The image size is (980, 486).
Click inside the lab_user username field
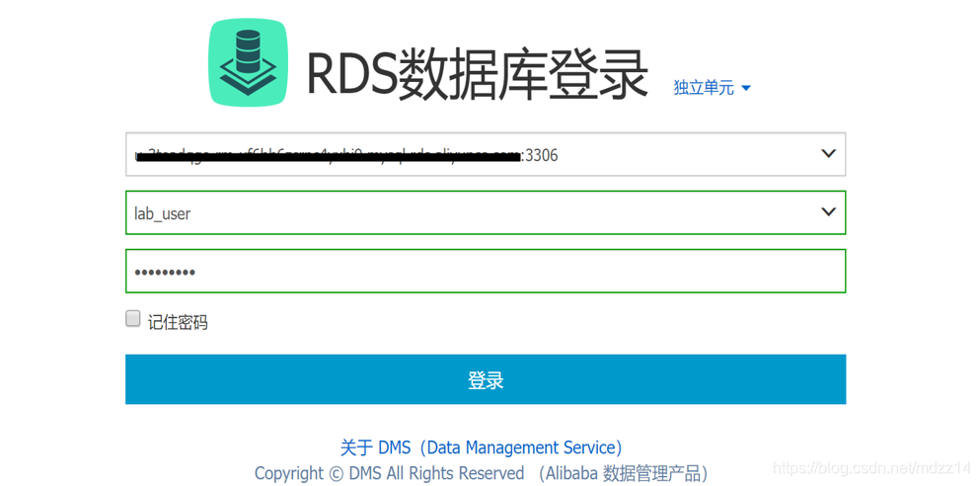(486, 212)
